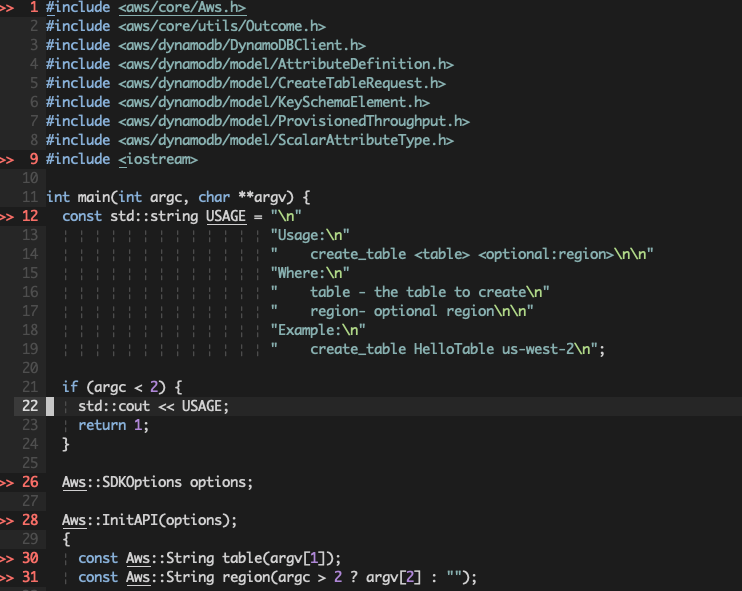Click on us-west-2 in example string
Viewport: 742px width, 591px height.
coord(538,349)
